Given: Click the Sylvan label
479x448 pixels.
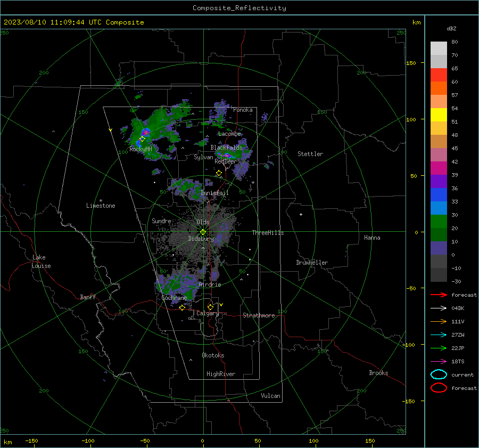Looking at the screenshot, I should tap(203, 157).
